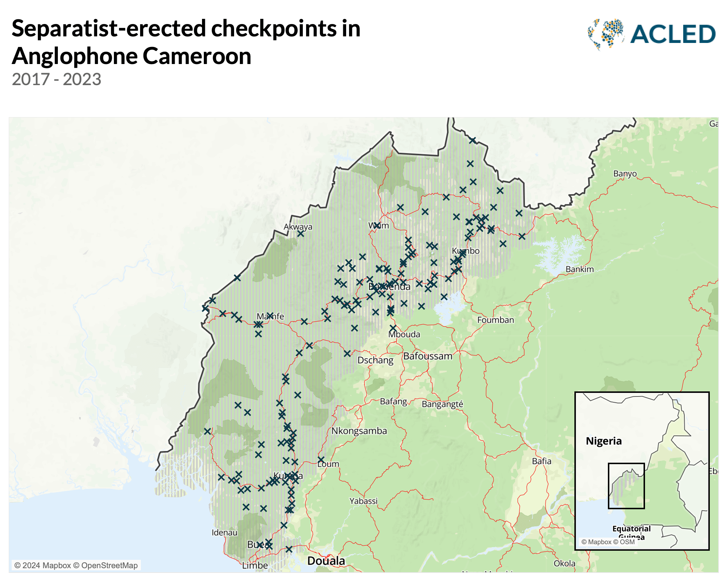Image resolution: width=728 pixels, height=582 pixels.
Task: Click the Banyo town label
Action: point(625,174)
